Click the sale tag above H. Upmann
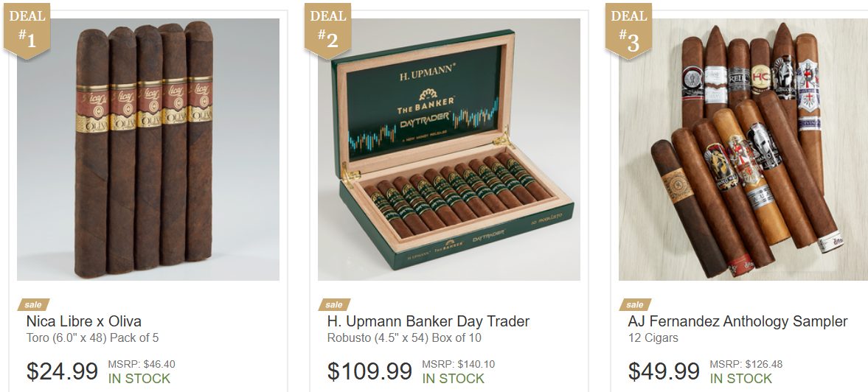The width and height of the screenshot is (868, 392). [334, 304]
